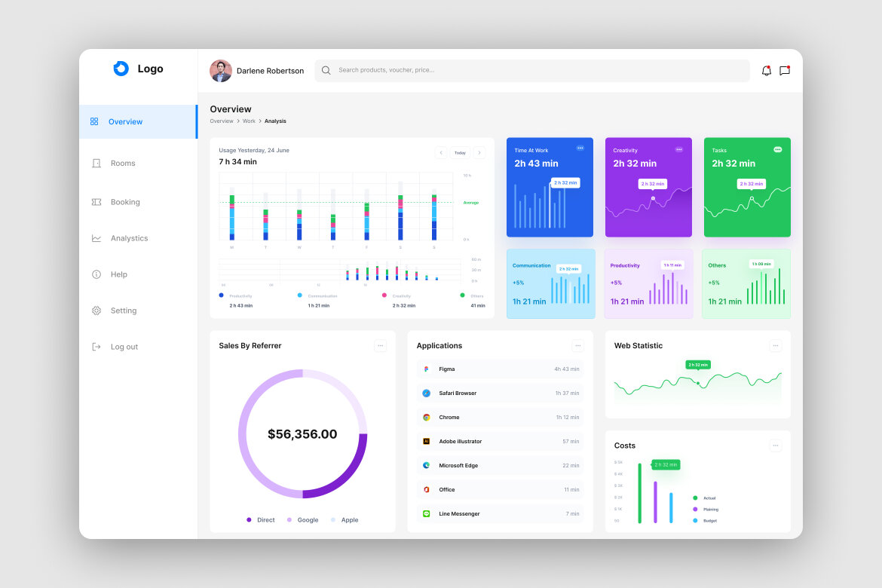Open the Applications panel options menu

coord(577,345)
